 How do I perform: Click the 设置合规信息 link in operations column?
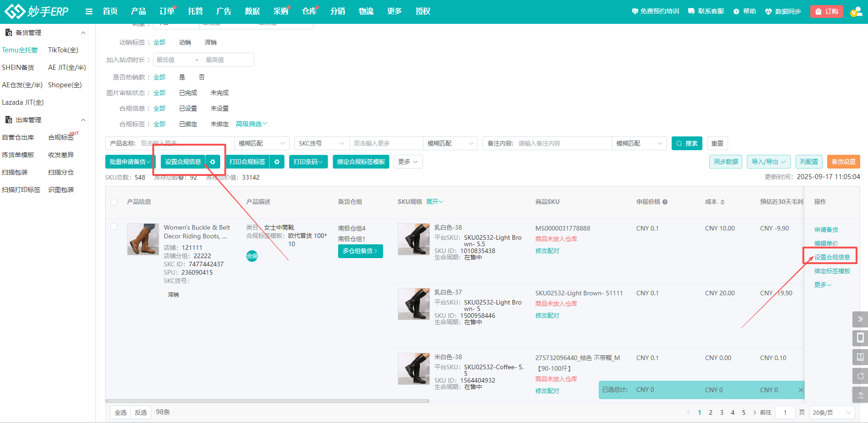pyautogui.click(x=832, y=257)
